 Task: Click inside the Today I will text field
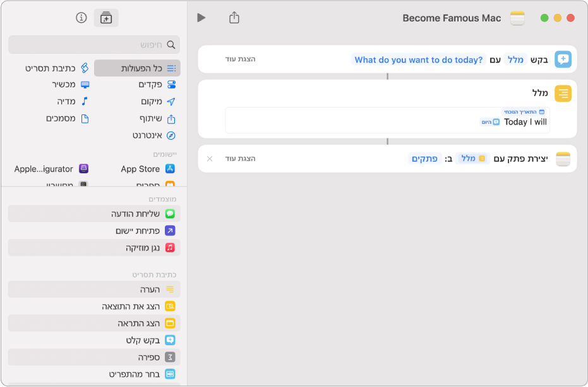pos(387,120)
